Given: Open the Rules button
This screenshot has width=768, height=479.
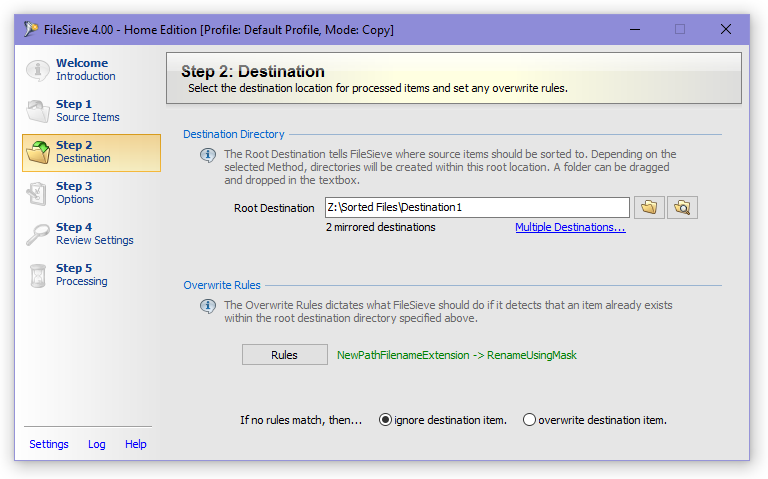Looking at the screenshot, I should click(x=285, y=355).
